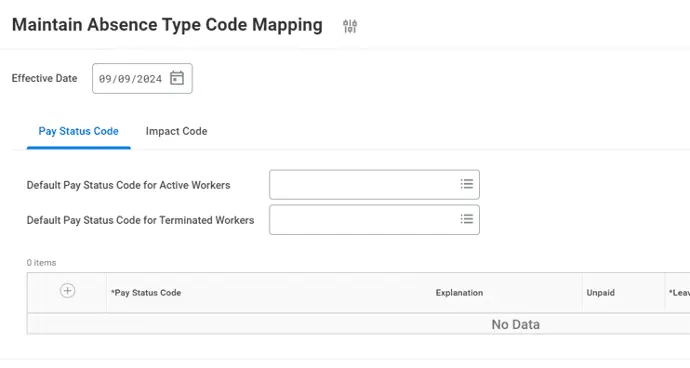Click the partially visible *Leave column header
Viewport: 690px width, 368px height.
click(x=679, y=293)
